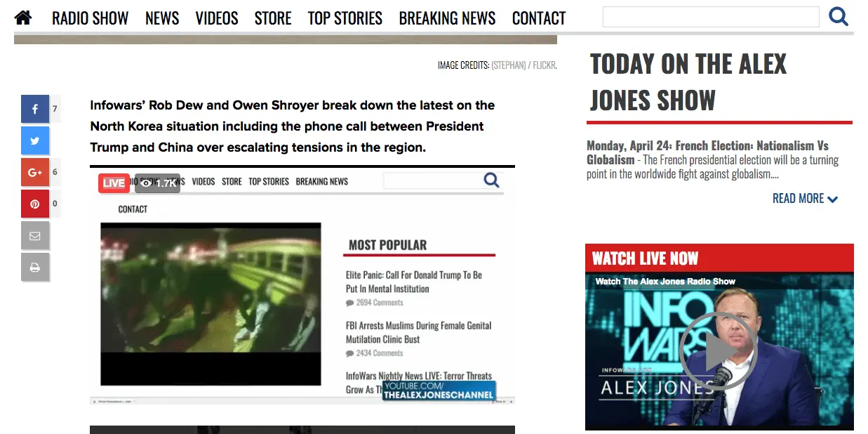868x434 pixels.
Task: Print the article via printer icon
Action: (35, 268)
